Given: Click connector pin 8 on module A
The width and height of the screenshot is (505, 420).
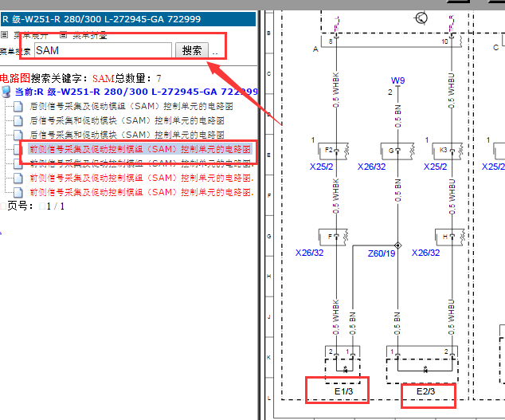Looking at the screenshot, I should [331, 41].
